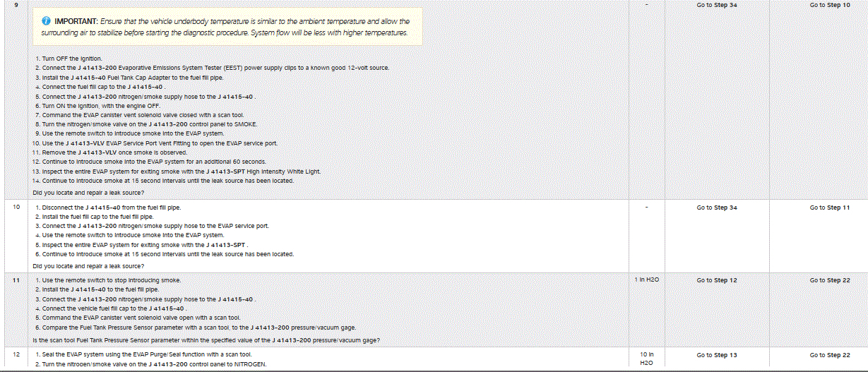Select the step number 9 cell
868x372 pixels.
point(15,5)
